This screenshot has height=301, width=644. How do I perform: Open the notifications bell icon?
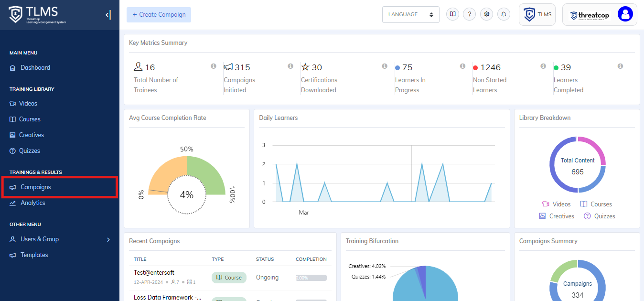(504, 14)
